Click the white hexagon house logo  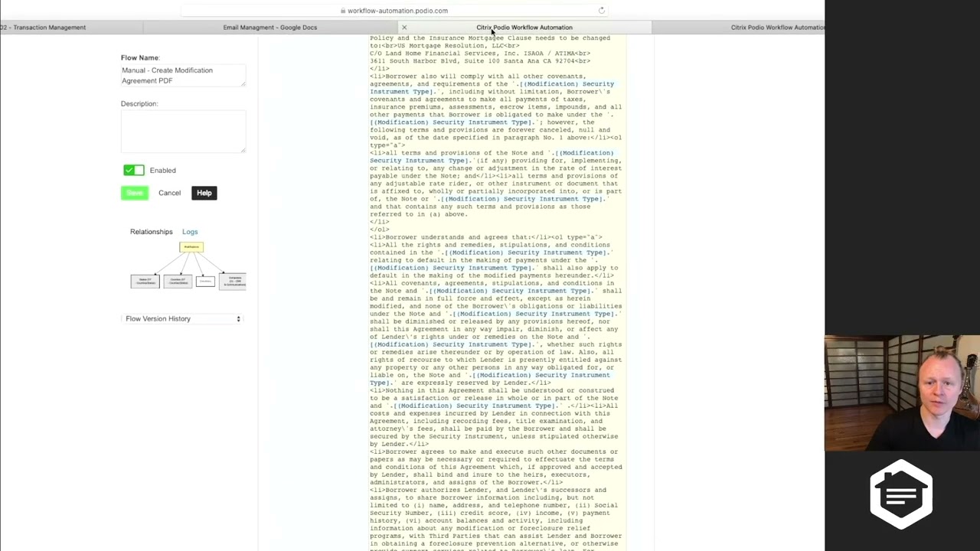tap(901, 494)
